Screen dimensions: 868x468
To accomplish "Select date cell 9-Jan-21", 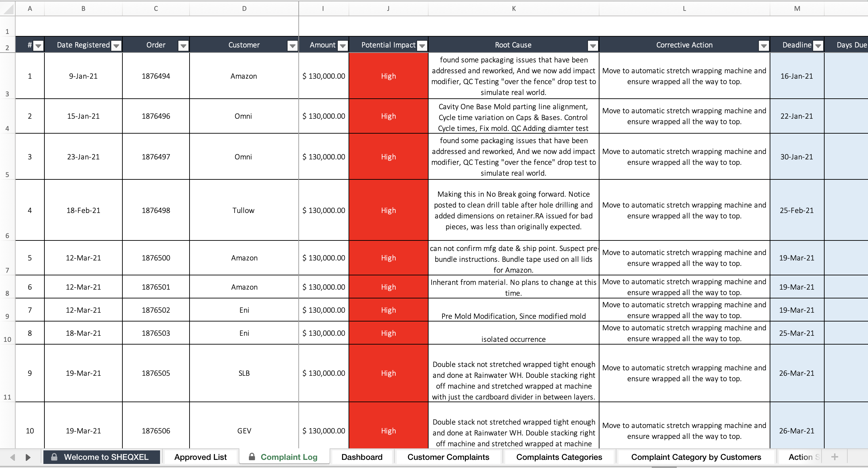I will pos(83,76).
